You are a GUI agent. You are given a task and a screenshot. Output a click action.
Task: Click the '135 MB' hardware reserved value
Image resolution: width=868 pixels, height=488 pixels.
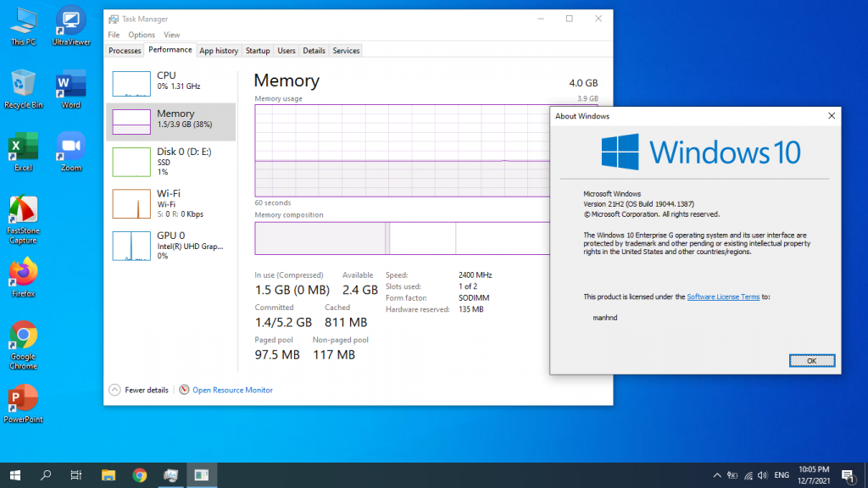[471, 309]
